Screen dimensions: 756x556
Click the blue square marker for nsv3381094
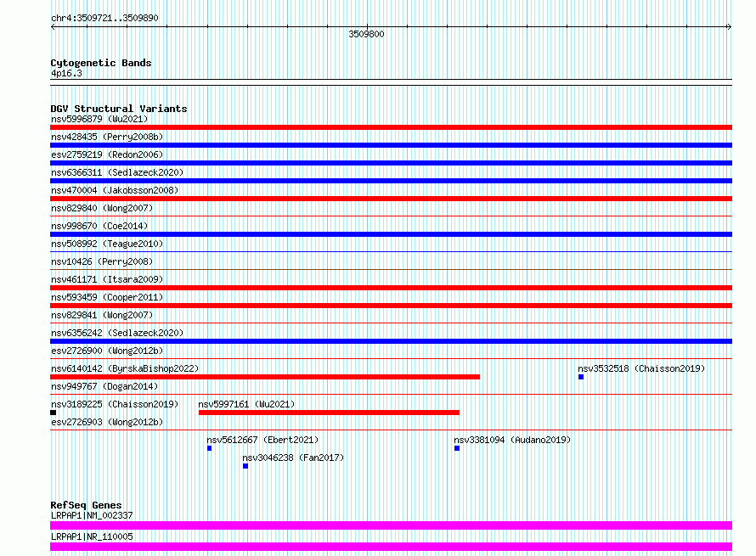click(457, 448)
